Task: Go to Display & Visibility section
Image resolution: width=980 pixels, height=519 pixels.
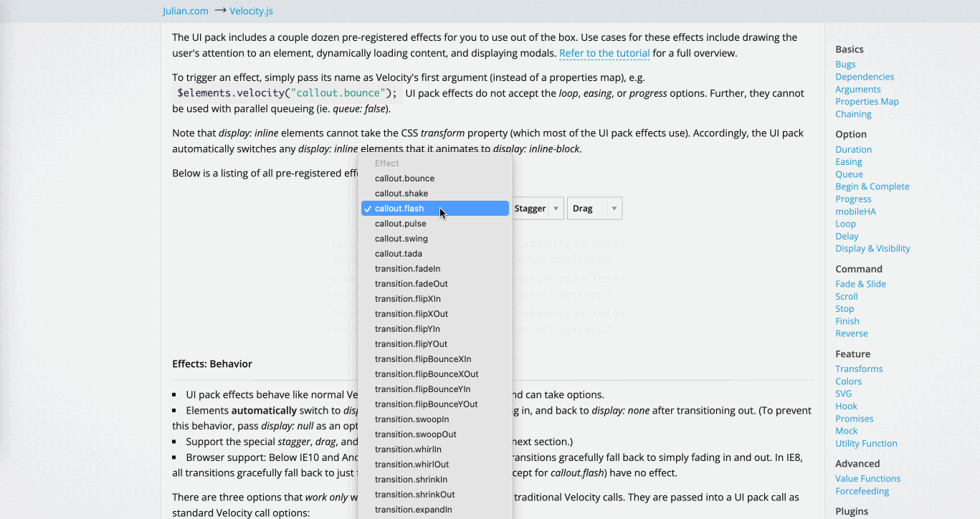Action: coord(872,249)
